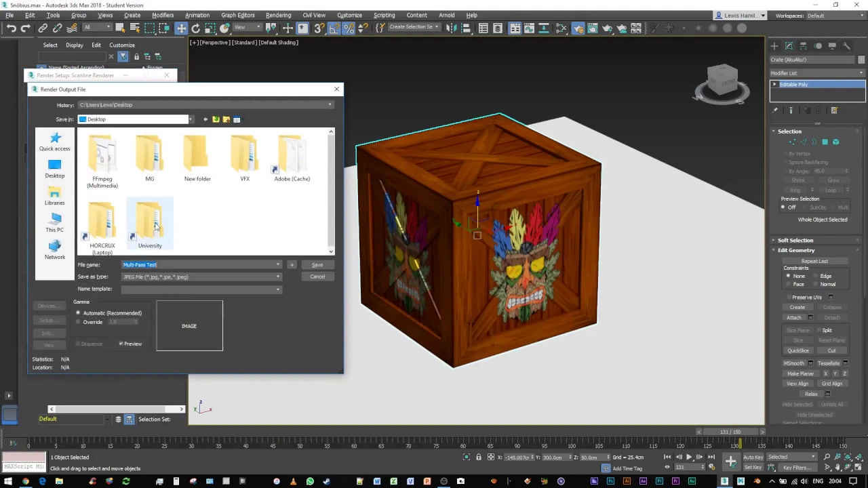Choose the Rectangular Selection Region tool
This screenshot has height=488, width=868.
[x=149, y=28]
